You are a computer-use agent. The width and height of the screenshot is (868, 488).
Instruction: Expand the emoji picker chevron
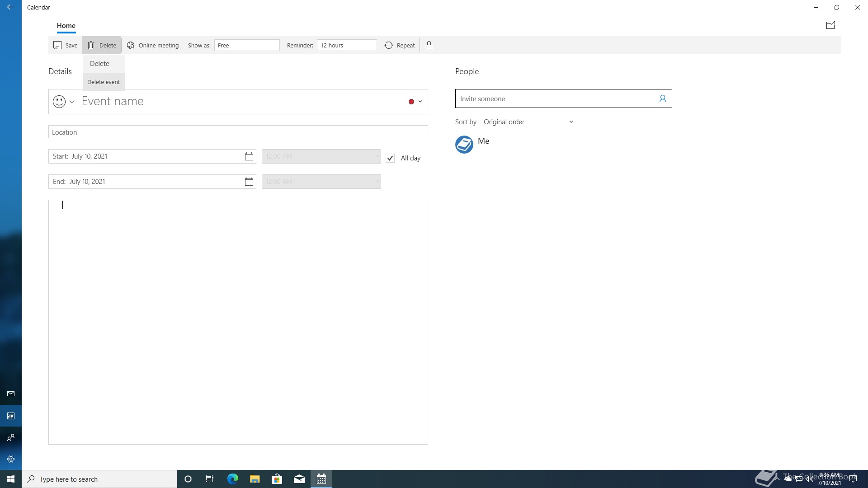[72, 102]
